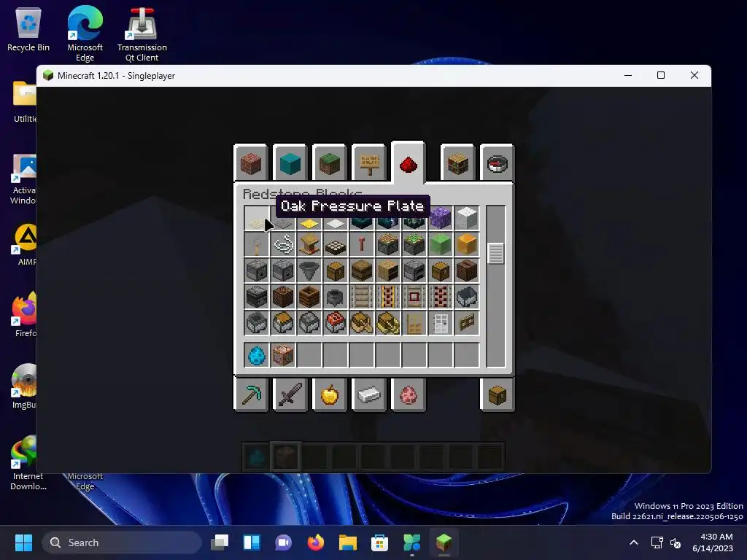The width and height of the screenshot is (747, 560).
Task: Select the Detector Rail item
Action: coord(414,297)
